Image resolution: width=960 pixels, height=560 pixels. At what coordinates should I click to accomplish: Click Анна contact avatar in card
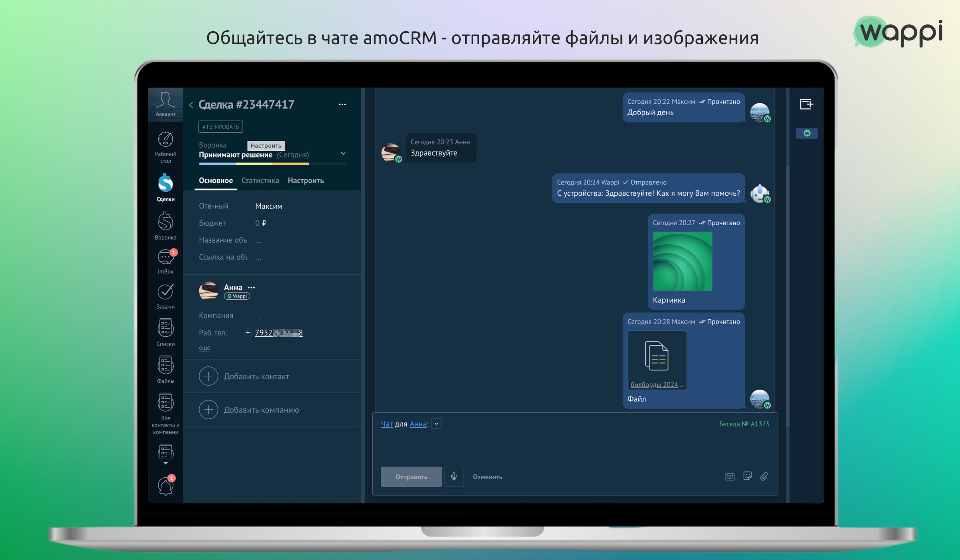click(208, 291)
